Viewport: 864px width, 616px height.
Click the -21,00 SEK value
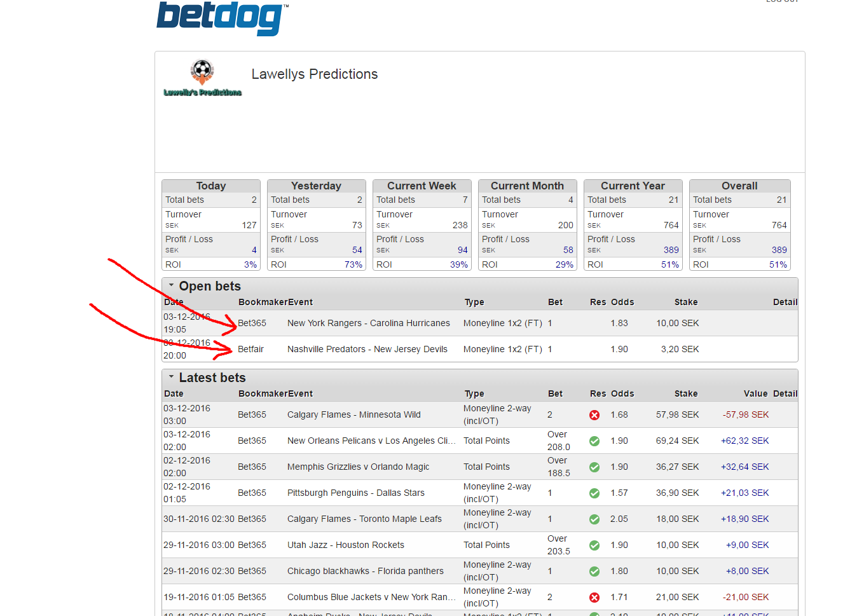[746, 597]
